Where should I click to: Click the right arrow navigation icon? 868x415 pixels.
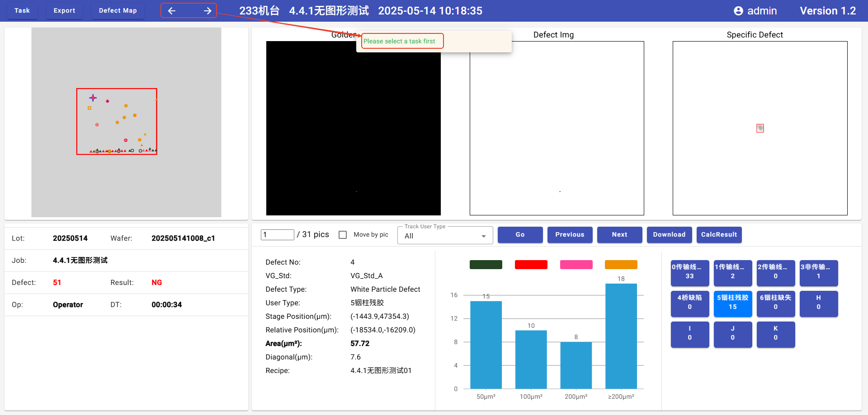[207, 11]
